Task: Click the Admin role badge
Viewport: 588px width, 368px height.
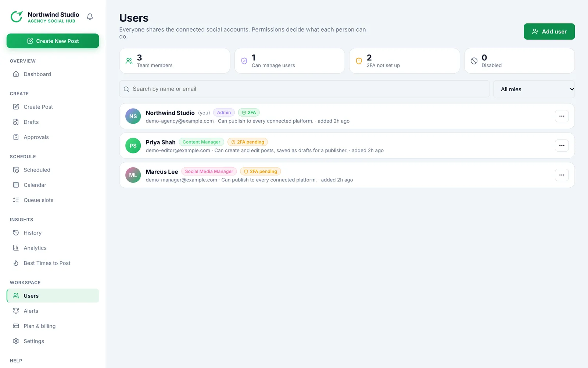Action: pyautogui.click(x=224, y=113)
